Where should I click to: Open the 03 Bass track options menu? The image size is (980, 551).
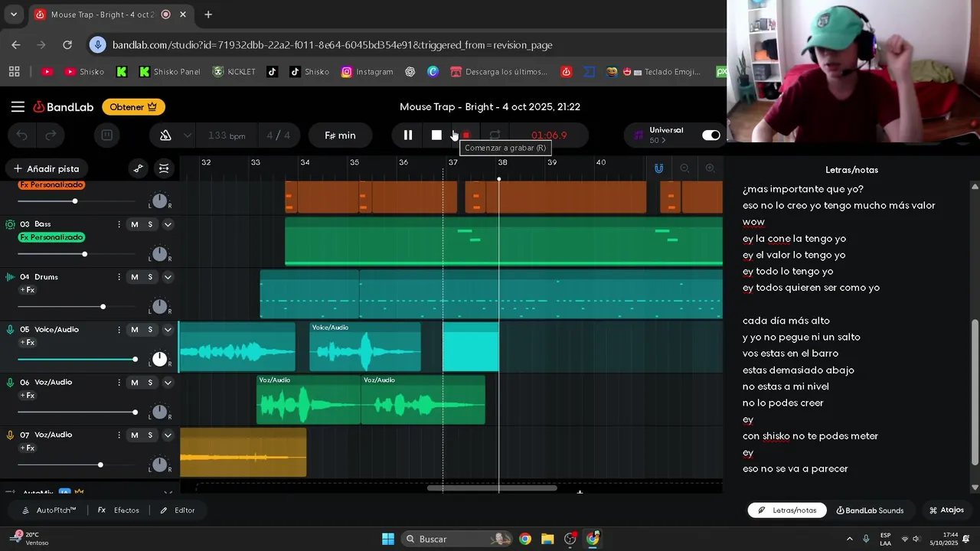click(x=119, y=224)
